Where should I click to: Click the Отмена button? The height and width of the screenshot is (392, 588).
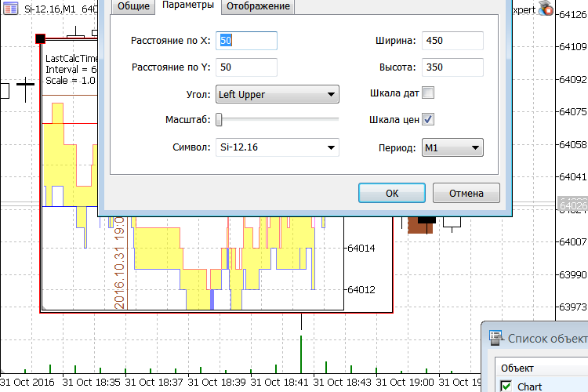[x=466, y=193]
